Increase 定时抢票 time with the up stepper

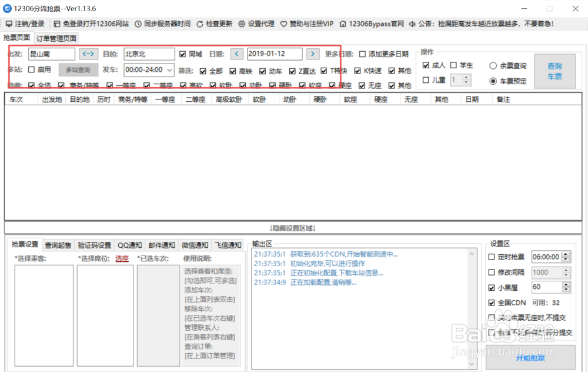[566, 254]
